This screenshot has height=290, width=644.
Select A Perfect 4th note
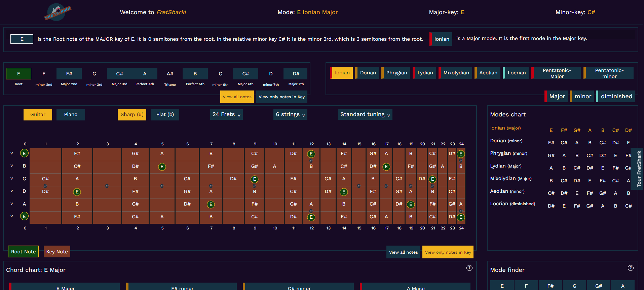tap(145, 74)
